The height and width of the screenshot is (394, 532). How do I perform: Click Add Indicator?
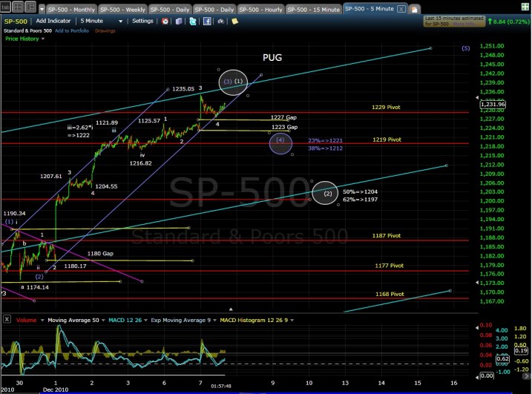click(53, 21)
